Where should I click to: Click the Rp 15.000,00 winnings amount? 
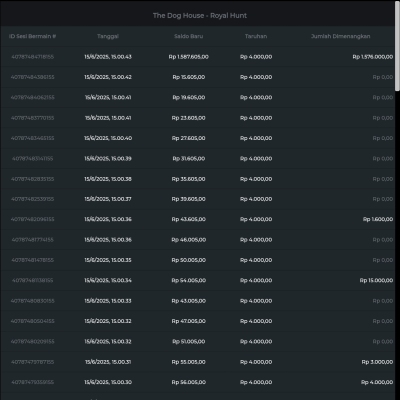376,280
